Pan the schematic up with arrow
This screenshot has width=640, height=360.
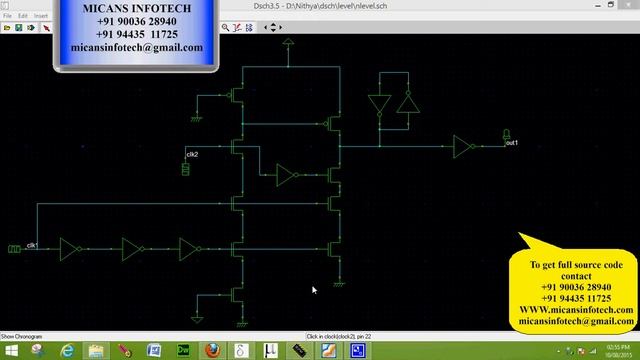[x=273, y=24]
